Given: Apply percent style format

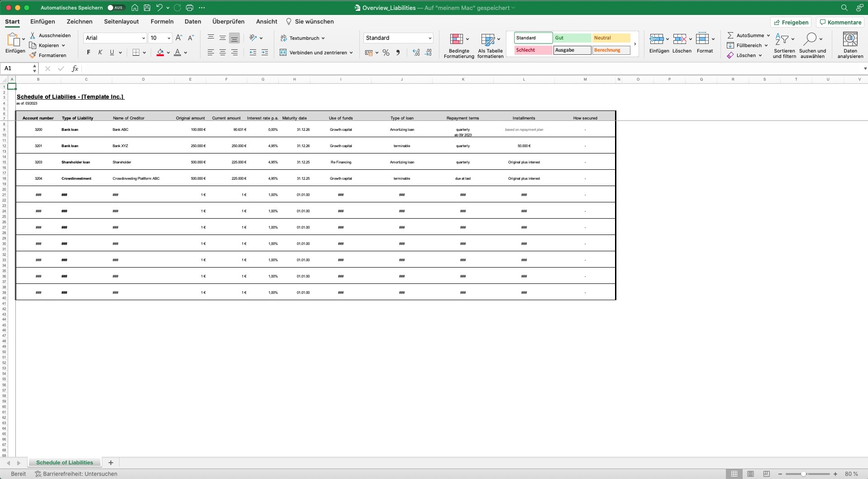Looking at the screenshot, I should 386,53.
